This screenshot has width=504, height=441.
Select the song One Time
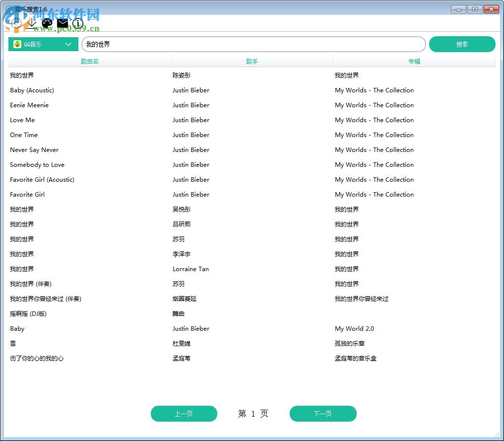24,135
